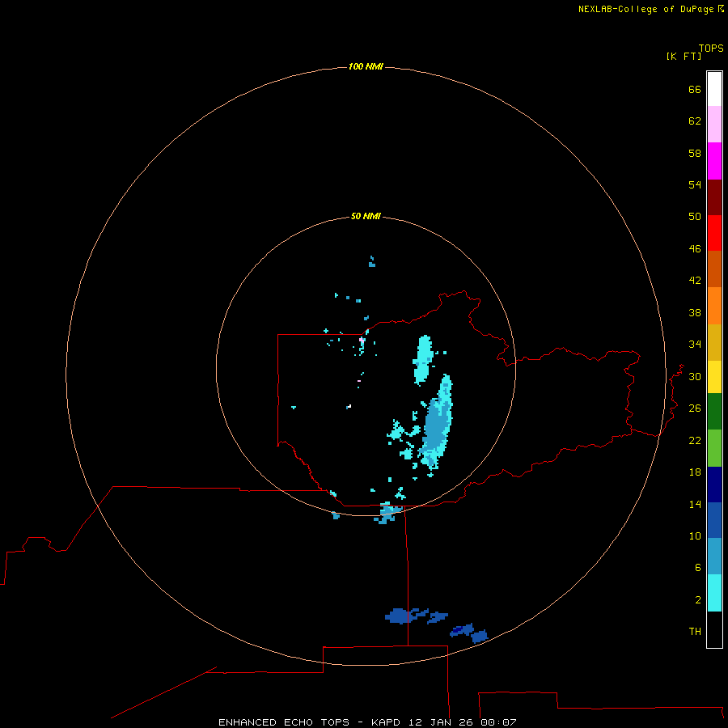Click the legend value 54
The height and width of the screenshot is (728, 728).
tap(695, 184)
